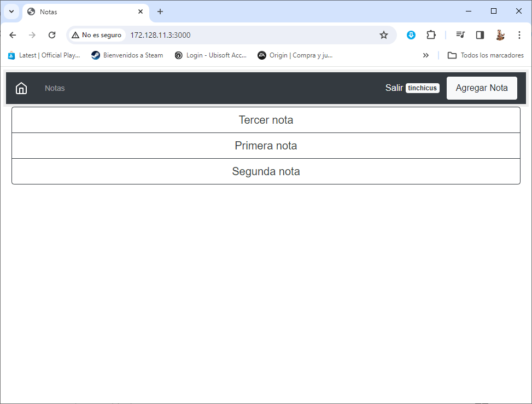This screenshot has width=532, height=404.
Task: Open the Bienvenidos a Steam bookmark
Action: (x=127, y=55)
